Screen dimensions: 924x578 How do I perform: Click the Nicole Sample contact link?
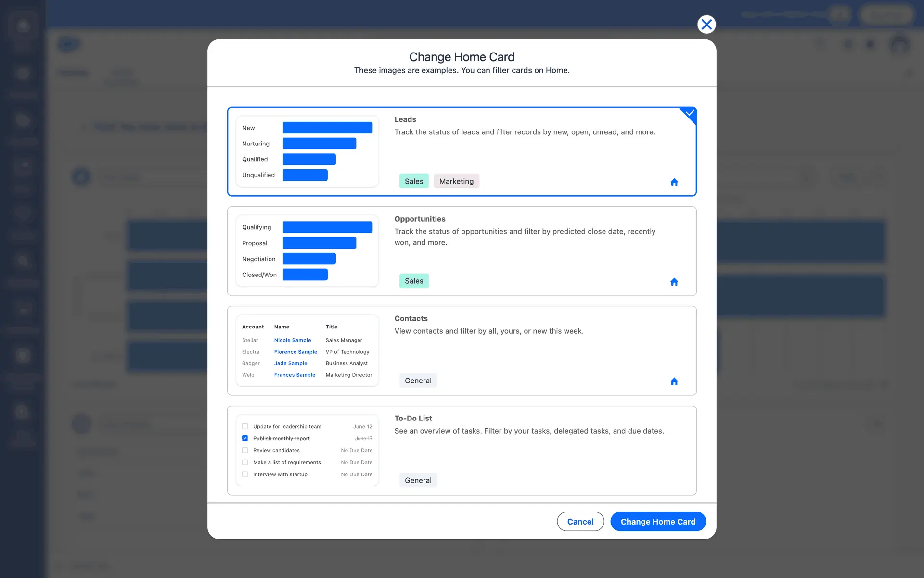coord(292,340)
